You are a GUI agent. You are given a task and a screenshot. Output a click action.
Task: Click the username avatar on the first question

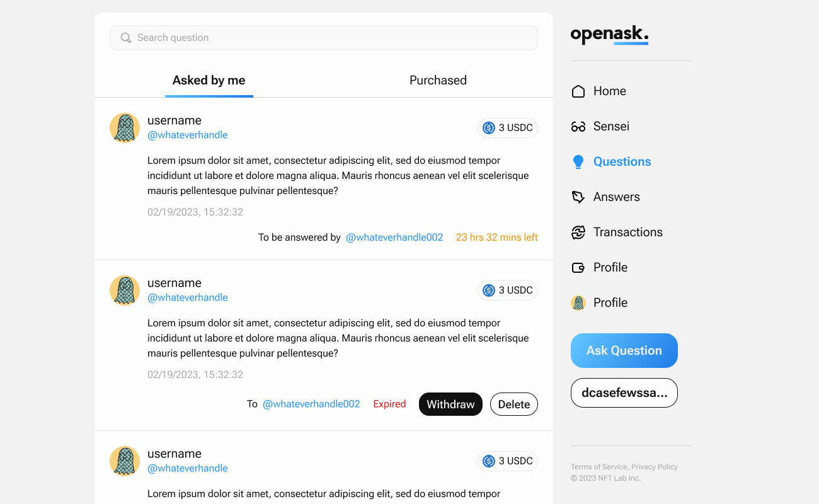[125, 127]
